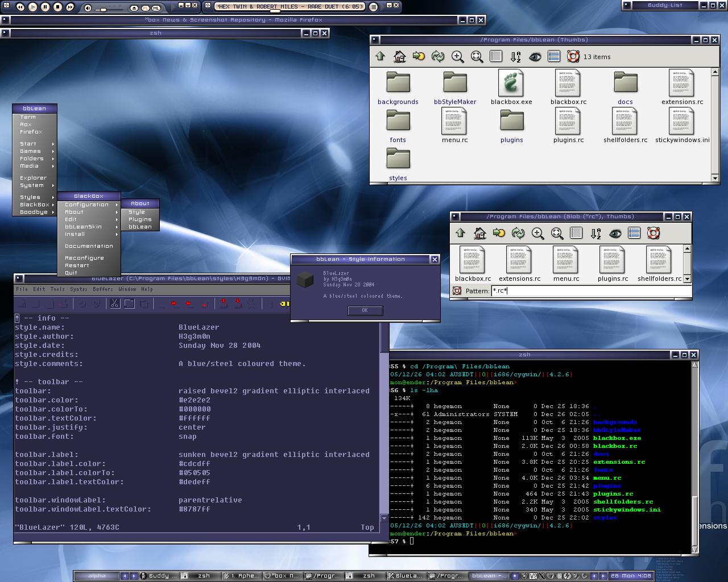The width and height of the screenshot is (728, 582).
Task: Click the select icon in bbLean Thumbs window
Action: 554,56
